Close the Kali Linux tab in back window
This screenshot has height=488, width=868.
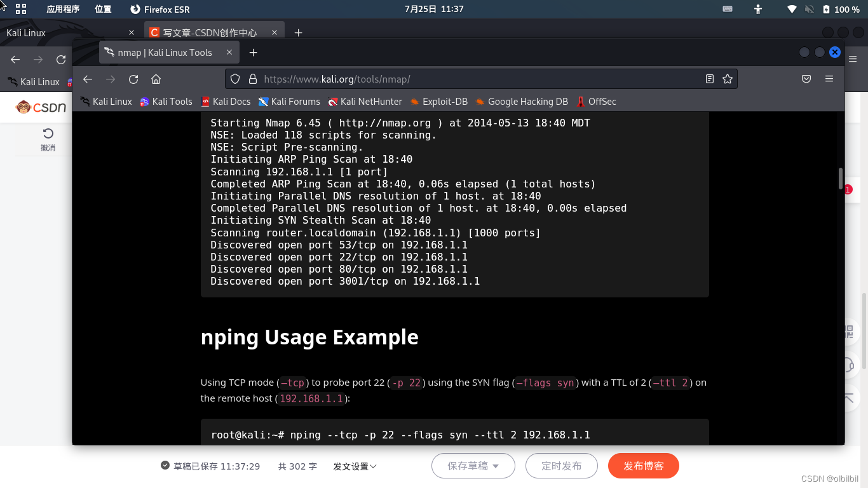(x=132, y=32)
